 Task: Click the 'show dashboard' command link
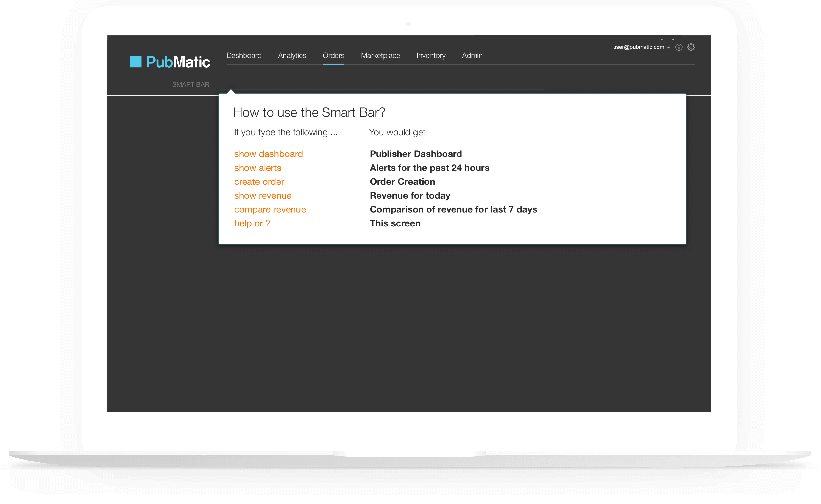tap(268, 154)
